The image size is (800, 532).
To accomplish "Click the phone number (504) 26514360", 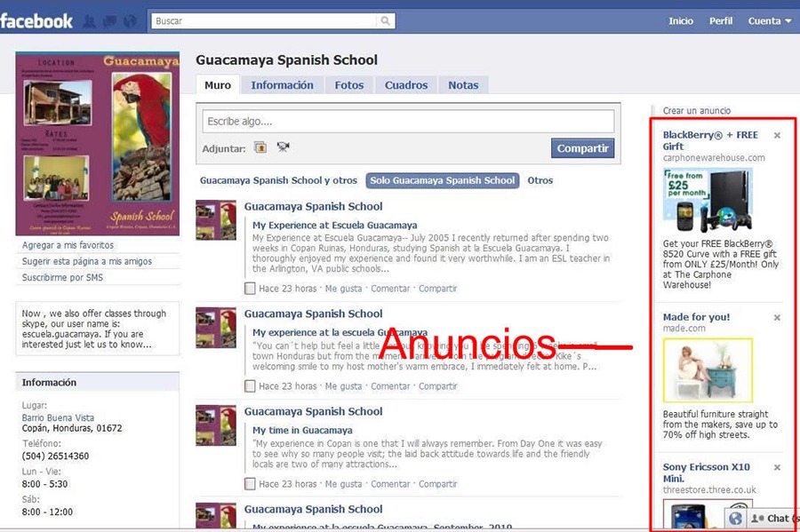I will pyautogui.click(x=55, y=457).
